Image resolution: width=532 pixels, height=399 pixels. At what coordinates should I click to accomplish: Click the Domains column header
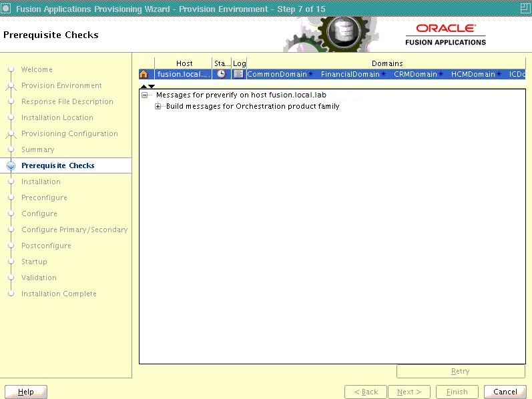pos(386,63)
